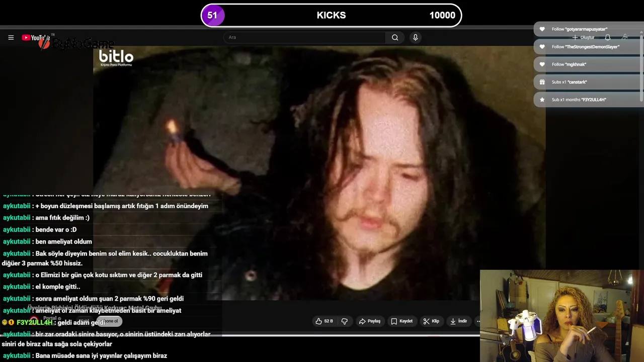Image resolution: width=644 pixels, height=362 pixels.
Task: Focus the 'Ara' search field
Action: point(305,37)
